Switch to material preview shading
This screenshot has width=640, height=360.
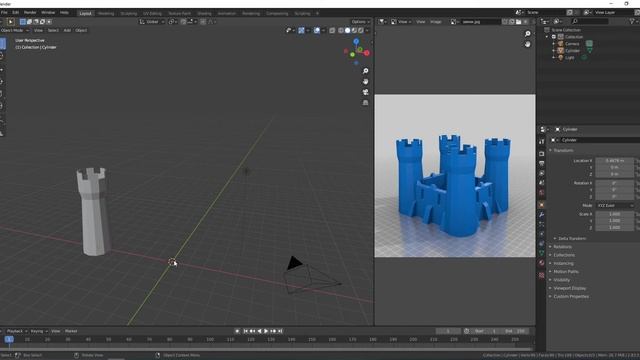pyautogui.click(x=354, y=30)
